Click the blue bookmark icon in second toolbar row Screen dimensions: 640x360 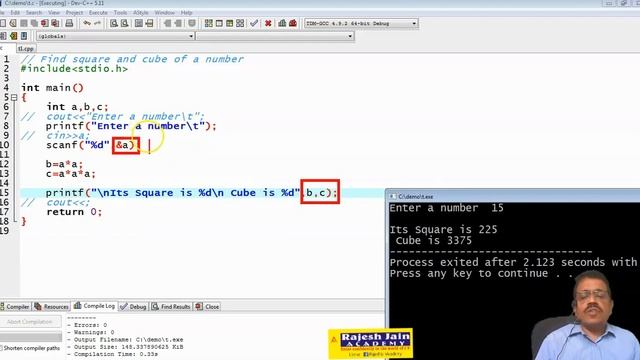(x=24, y=36)
